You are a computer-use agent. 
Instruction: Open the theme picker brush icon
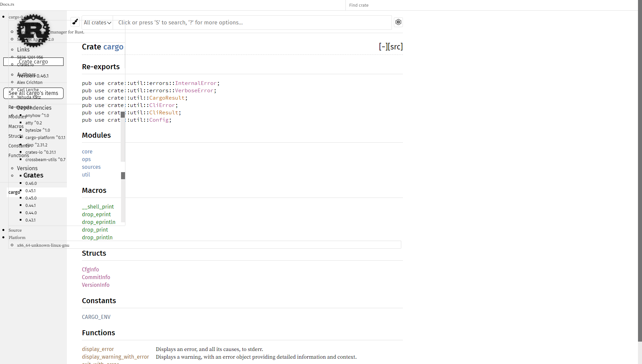pyautogui.click(x=75, y=22)
